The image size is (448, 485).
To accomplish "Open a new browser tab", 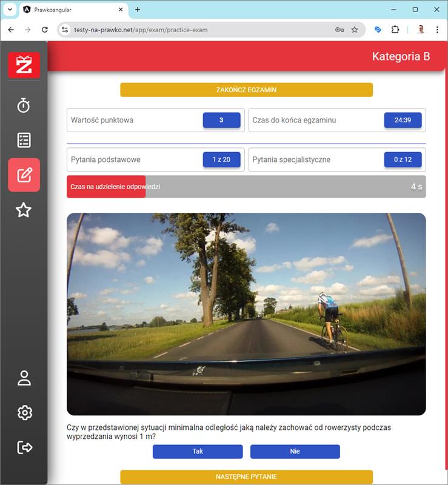I will coord(138,10).
